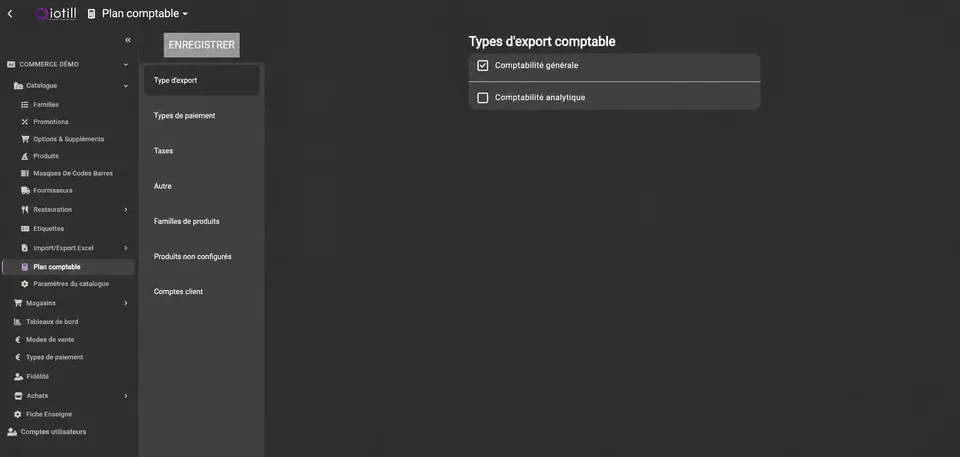Uncheck Comptabilité générale checkbox

[482, 66]
